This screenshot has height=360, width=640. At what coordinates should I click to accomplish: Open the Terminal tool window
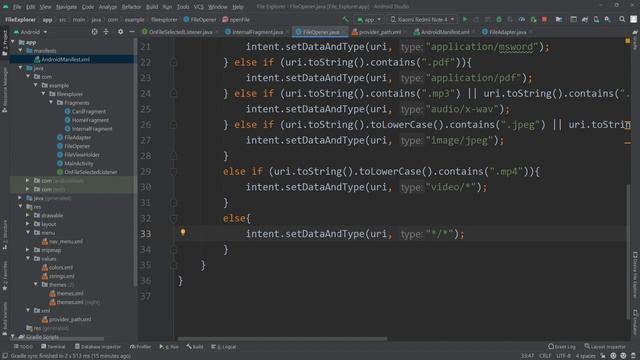pyautogui.click(x=53, y=347)
